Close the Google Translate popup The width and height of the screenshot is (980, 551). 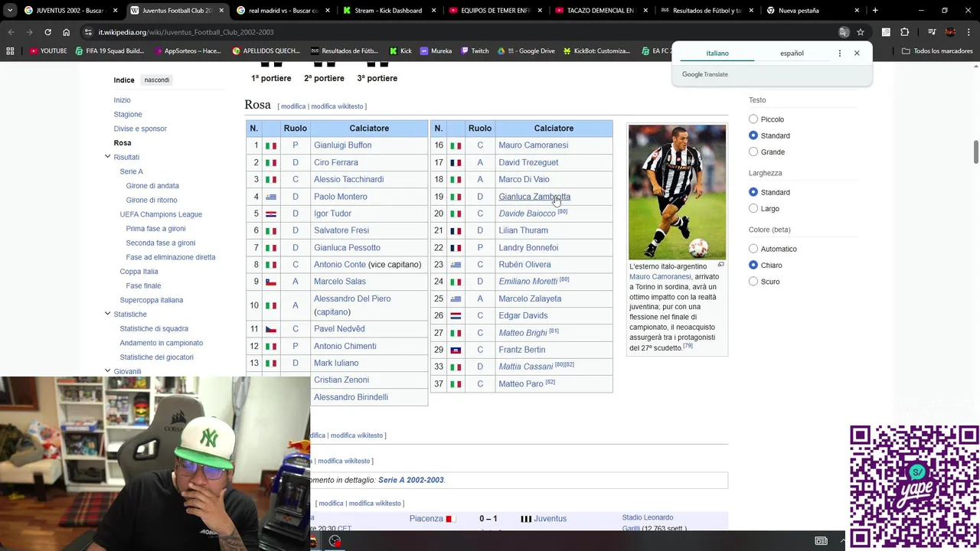pyautogui.click(x=857, y=54)
